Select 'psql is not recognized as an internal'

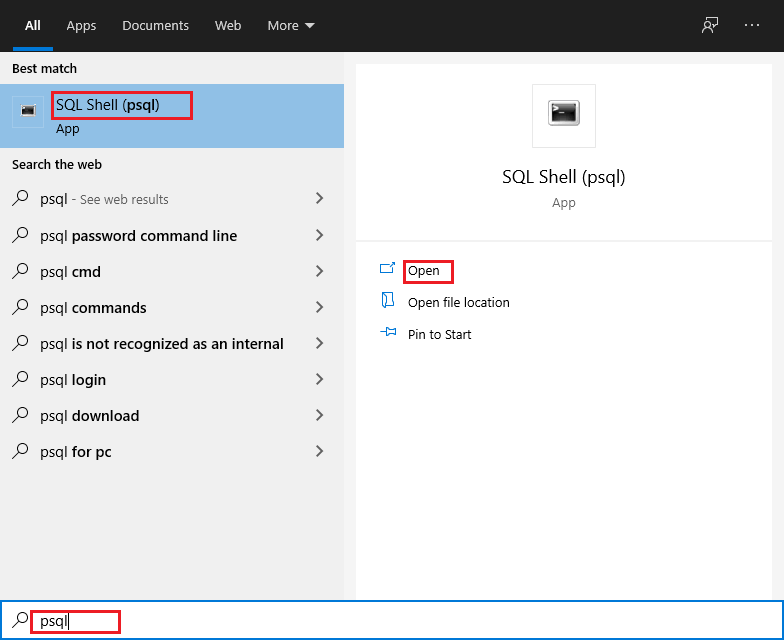(x=172, y=343)
